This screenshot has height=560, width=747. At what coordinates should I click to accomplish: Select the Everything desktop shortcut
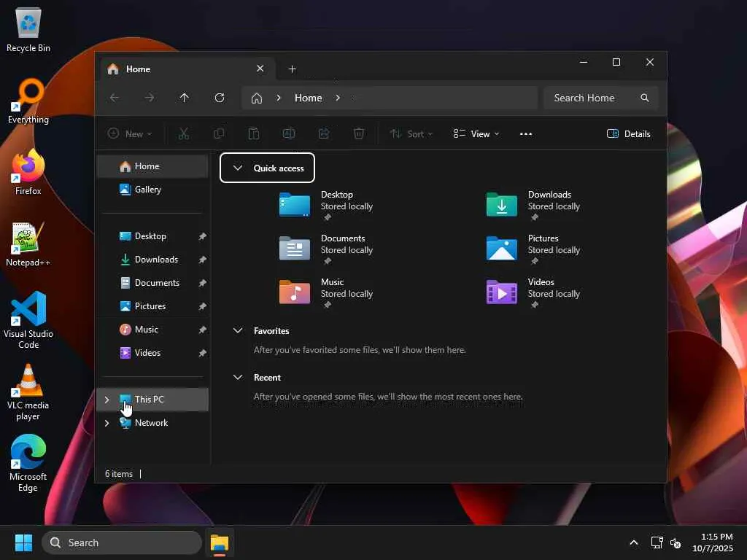(x=28, y=101)
